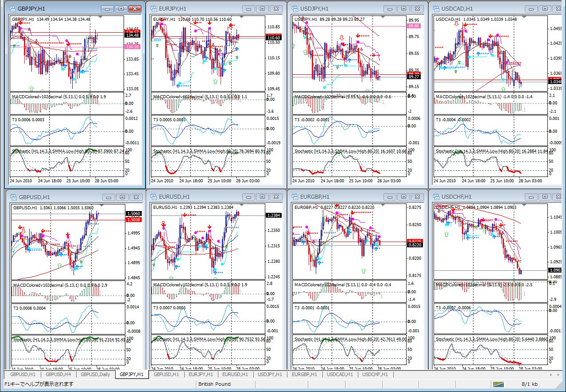
Task: Click the Stochastic indicator label in EURGBP chart
Action: click(350, 340)
